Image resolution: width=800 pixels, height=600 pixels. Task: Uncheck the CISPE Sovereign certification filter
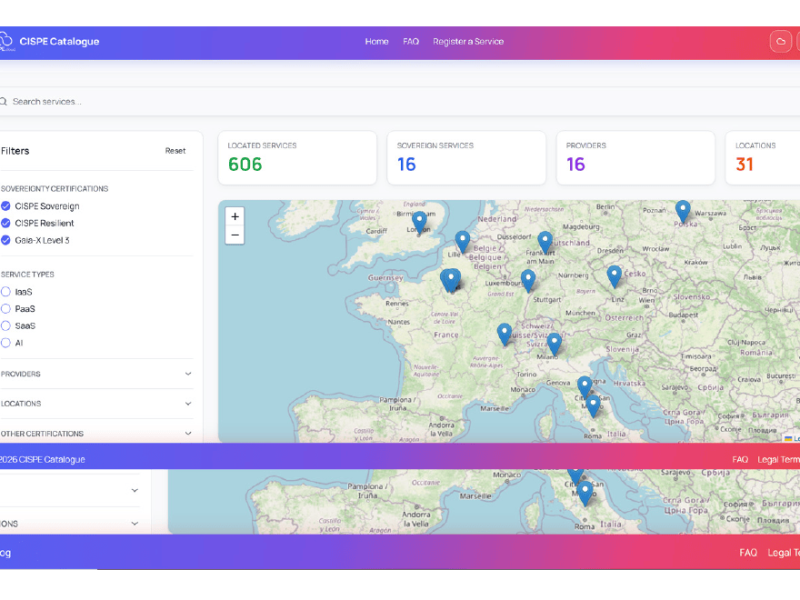coord(6,206)
